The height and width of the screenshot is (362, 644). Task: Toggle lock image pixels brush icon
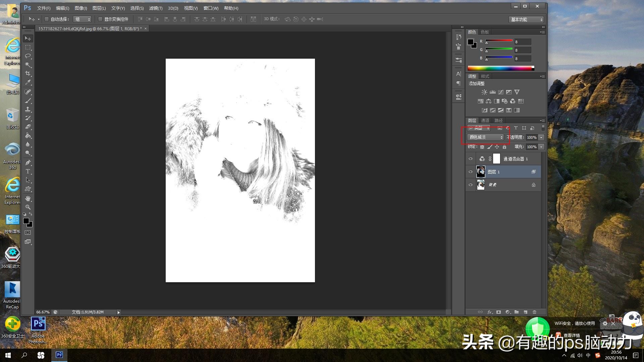489,147
